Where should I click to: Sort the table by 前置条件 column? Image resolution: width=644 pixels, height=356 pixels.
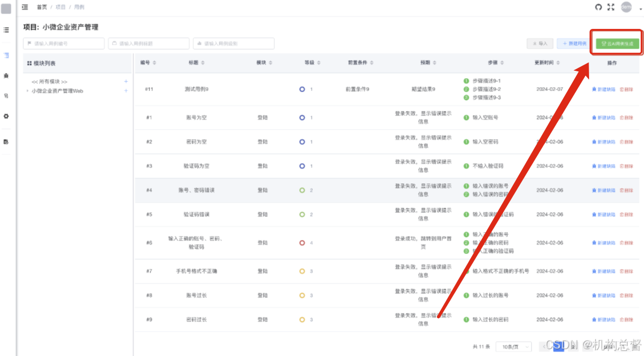[x=371, y=62]
